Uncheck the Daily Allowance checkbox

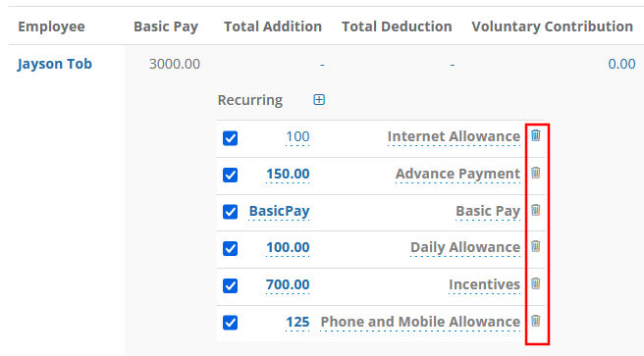click(x=230, y=248)
